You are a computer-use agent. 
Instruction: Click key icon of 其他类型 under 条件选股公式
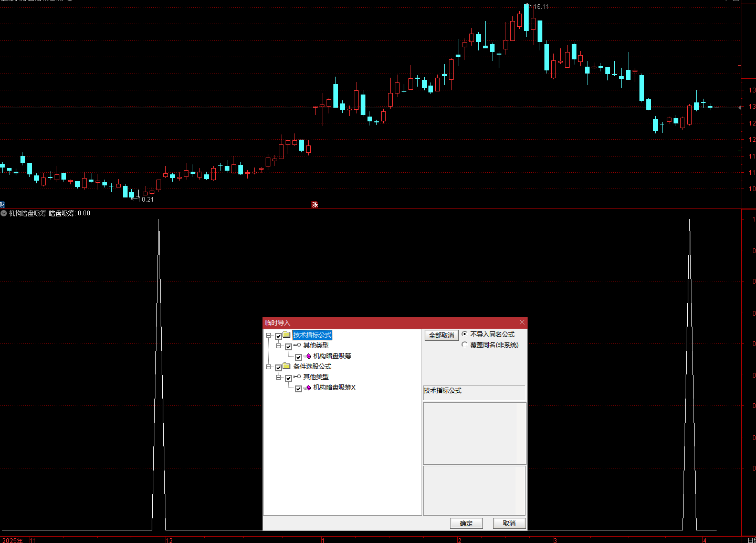(x=297, y=377)
